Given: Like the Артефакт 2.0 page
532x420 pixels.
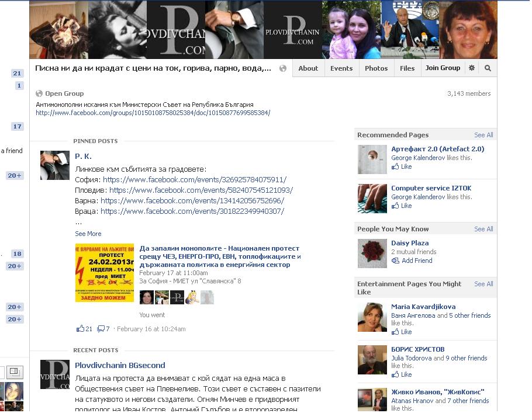Looking at the screenshot, I should pyautogui.click(x=402, y=166).
